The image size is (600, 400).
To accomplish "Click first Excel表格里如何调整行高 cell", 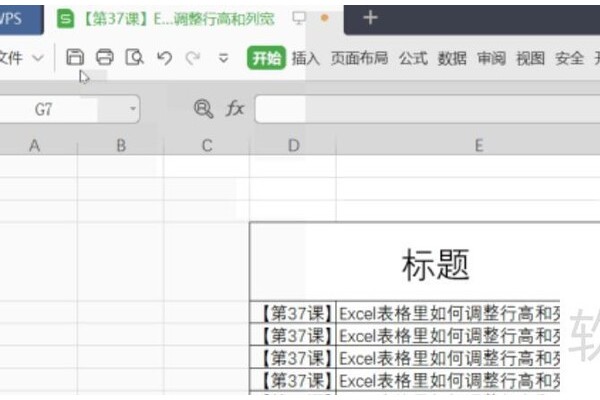I will (x=448, y=313).
